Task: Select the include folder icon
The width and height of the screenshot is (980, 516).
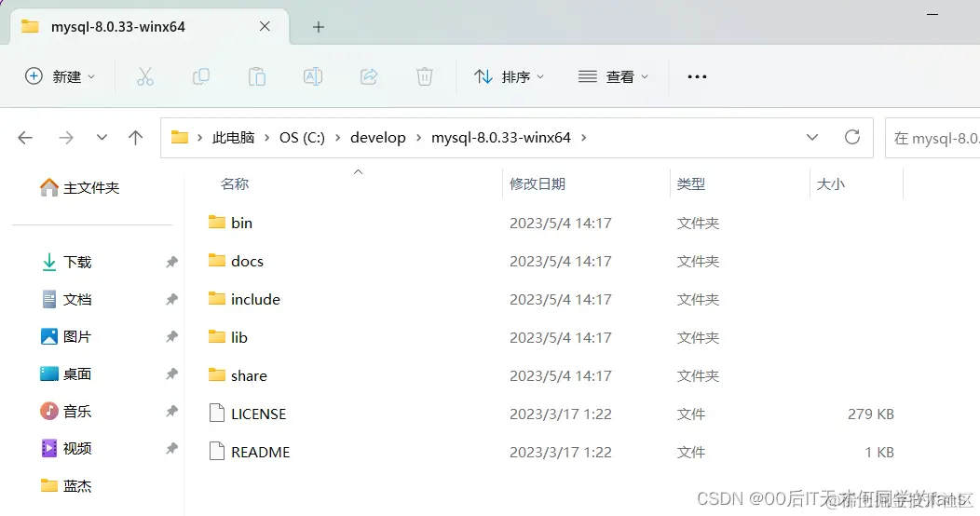Action: tap(217, 299)
